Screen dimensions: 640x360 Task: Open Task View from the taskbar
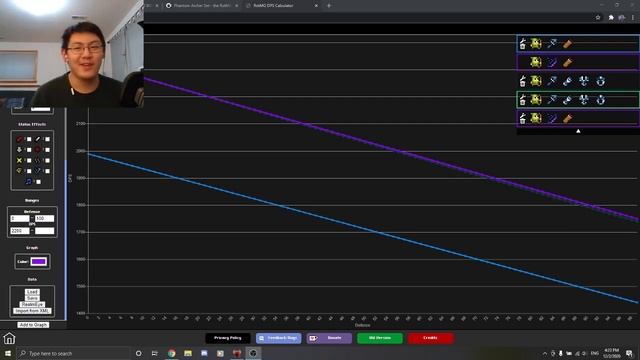pyautogui.click(x=155, y=353)
